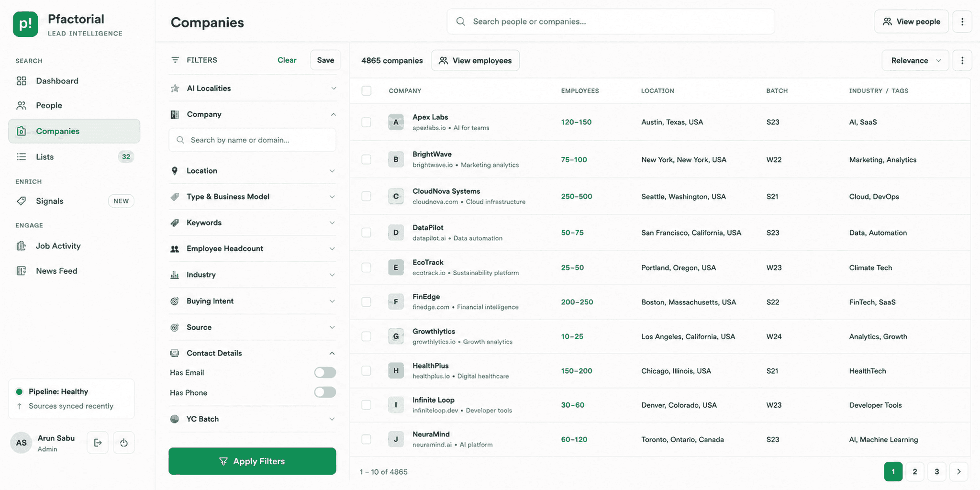
Task: Open the more options menu beside View people
Action: pyautogui.click(x=962, y=22)
